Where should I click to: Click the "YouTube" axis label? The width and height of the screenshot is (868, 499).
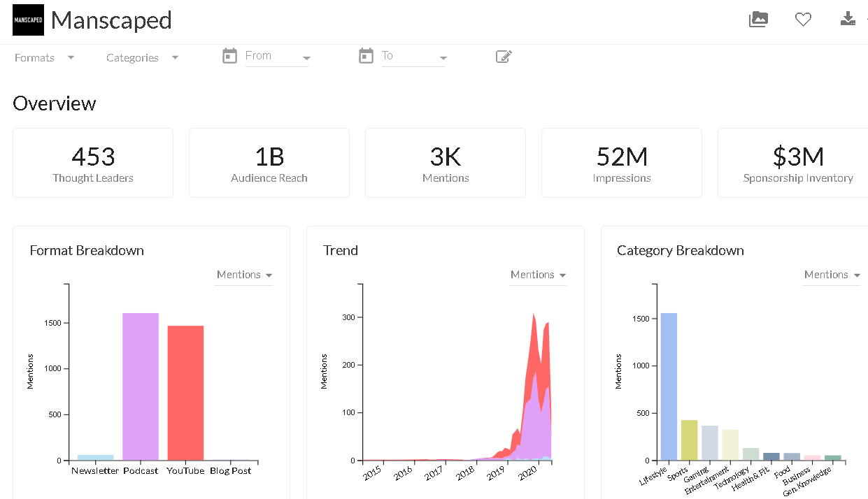coord(185,471)
